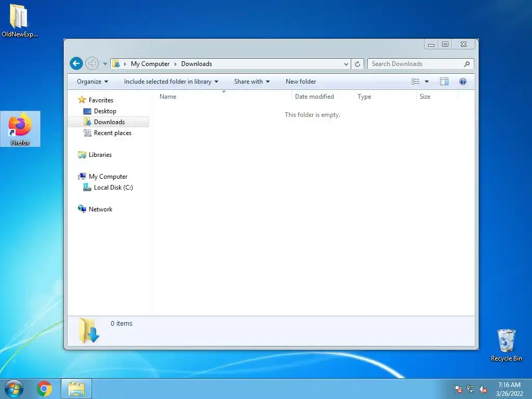Select the Firefox desktop shortcut

[20, 129]
